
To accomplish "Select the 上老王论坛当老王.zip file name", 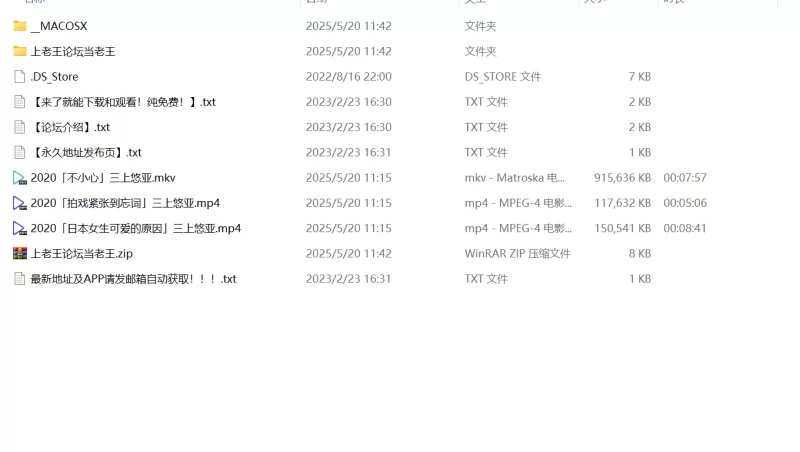I will (82, 254).
